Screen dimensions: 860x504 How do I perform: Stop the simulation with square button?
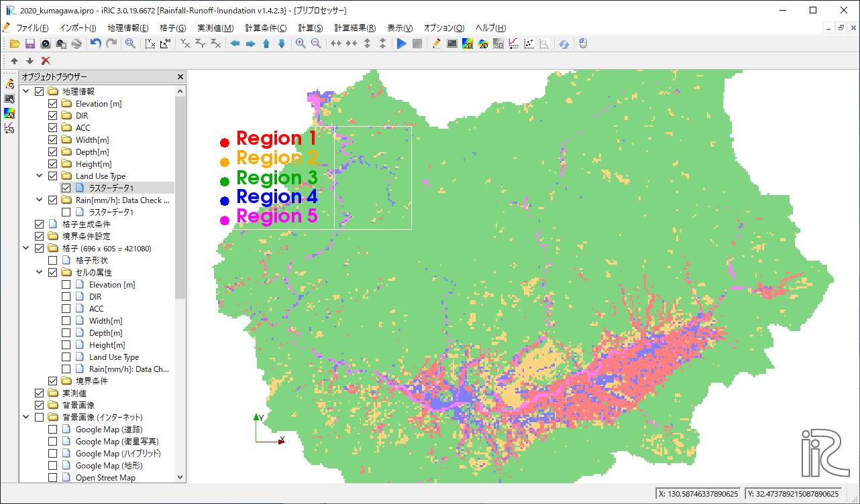click(417, 44)
